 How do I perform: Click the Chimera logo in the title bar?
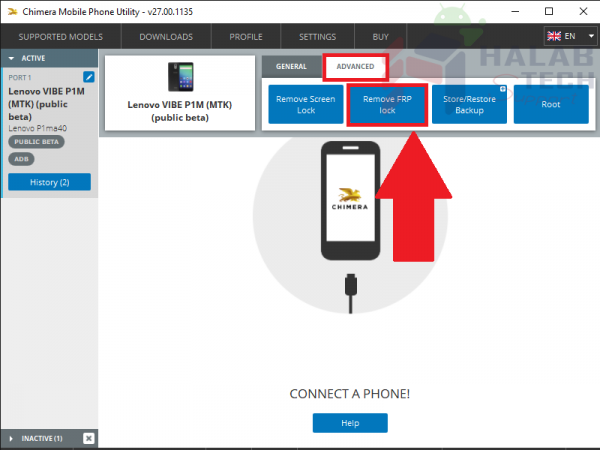12,11
